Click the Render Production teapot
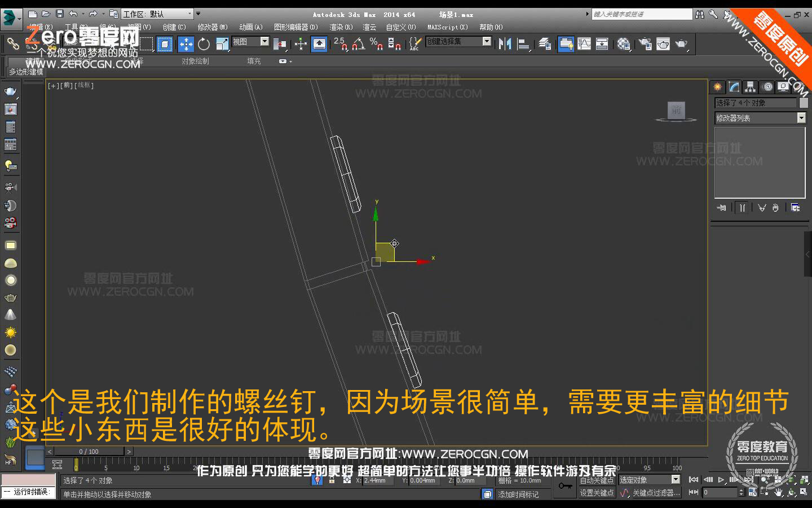The height and width of the screenshot is (508, 812). pos(681,44)
